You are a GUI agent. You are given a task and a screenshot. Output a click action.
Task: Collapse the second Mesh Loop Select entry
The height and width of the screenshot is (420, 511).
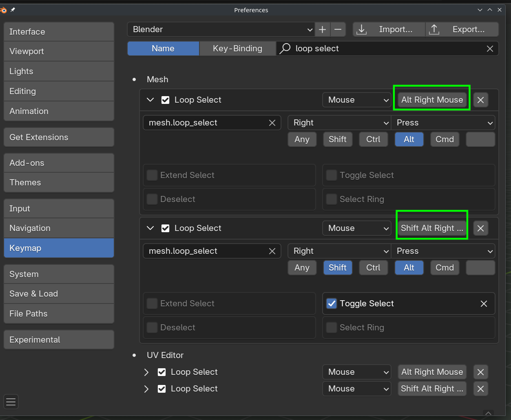pyautogui.click(x=150, y=228)
